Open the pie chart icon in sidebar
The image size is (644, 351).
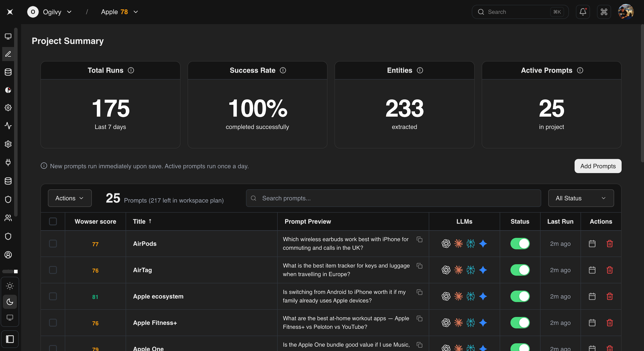pos(8,90)
